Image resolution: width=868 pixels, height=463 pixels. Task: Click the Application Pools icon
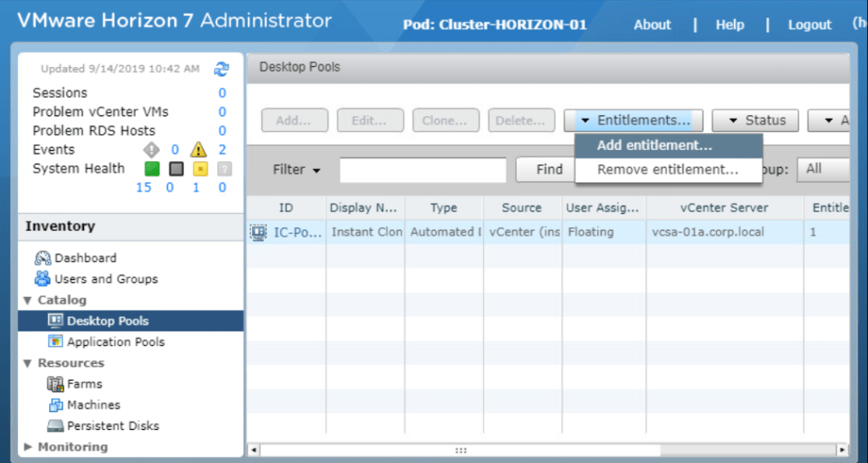tap(56, 342)
